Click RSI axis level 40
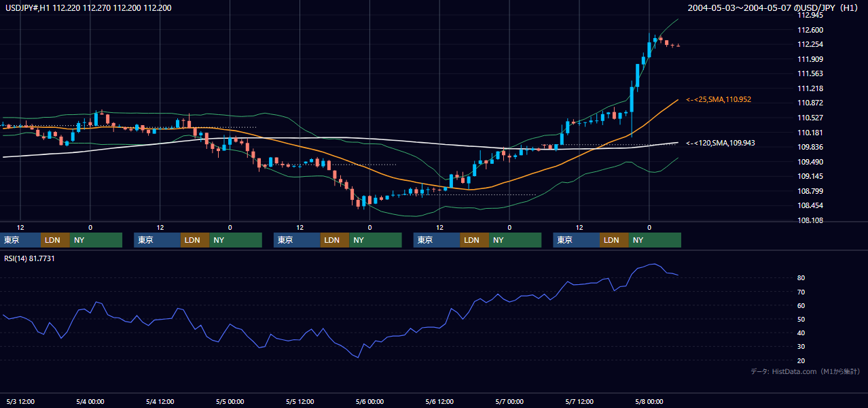Image resolution: width=868 pixels, height=408 pixels. tap(802, 333)
